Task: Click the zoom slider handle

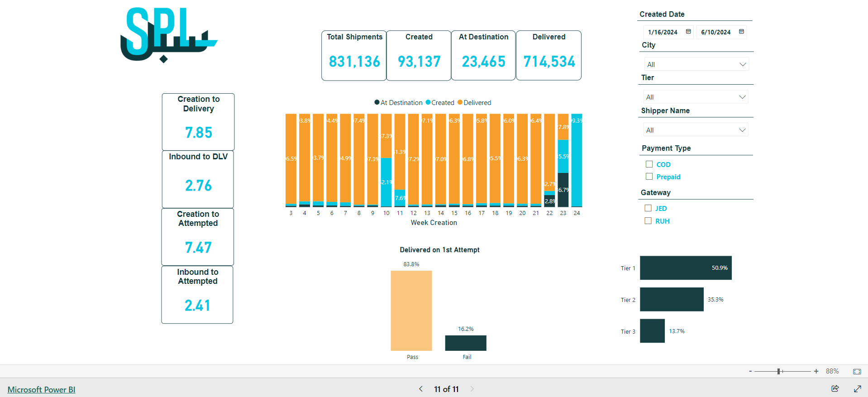Action: 779,371
